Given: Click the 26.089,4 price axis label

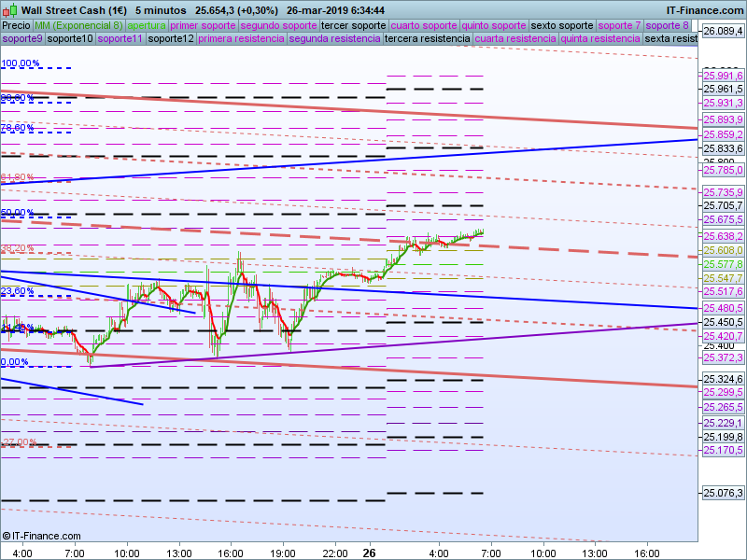Looking at the screenshot, I should pos(723,31).
